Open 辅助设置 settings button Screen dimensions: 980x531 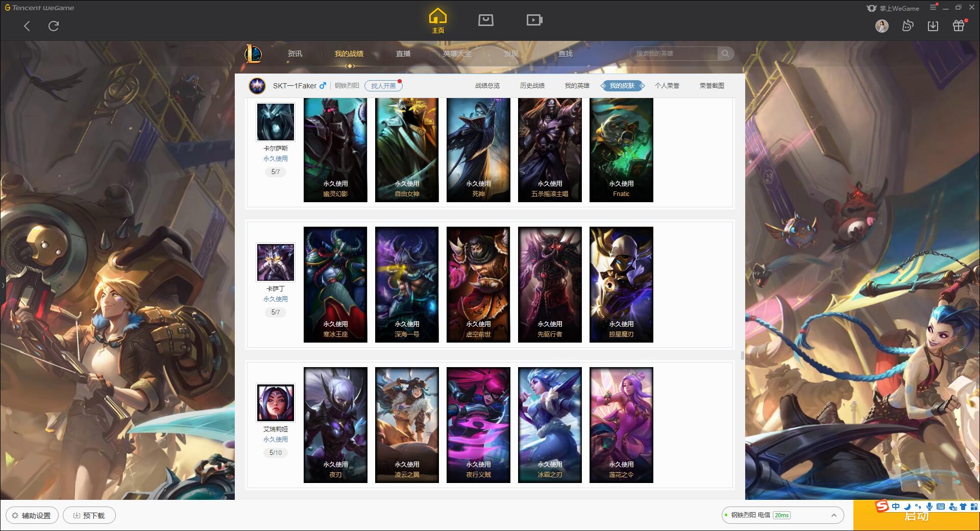32,515
